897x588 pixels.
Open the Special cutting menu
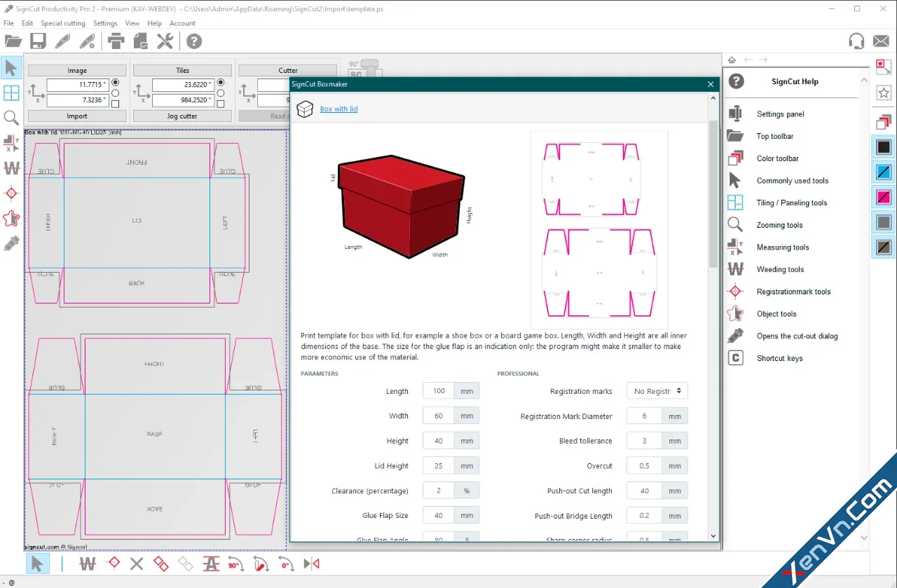tap(63, 23)
